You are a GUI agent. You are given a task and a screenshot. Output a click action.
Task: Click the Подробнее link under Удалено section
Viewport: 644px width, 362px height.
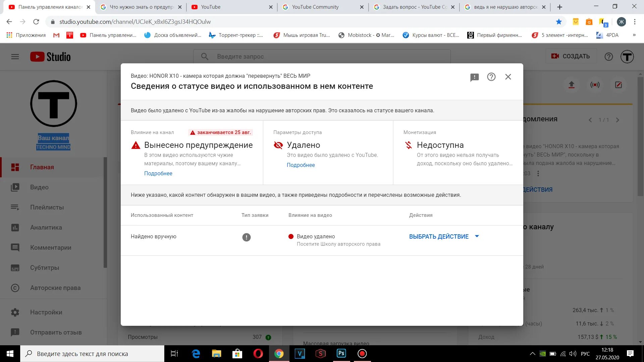(x=301, y=165)
